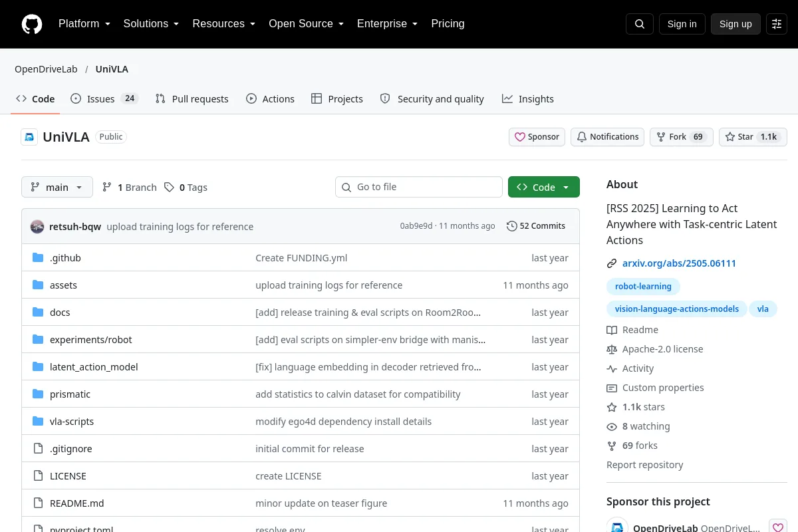Click the LICENSE file icon

38,476
